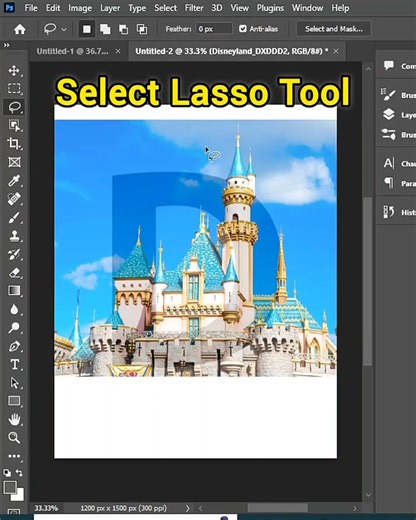
Task: Open the 3D menu
Action: [x=217, y=8]
